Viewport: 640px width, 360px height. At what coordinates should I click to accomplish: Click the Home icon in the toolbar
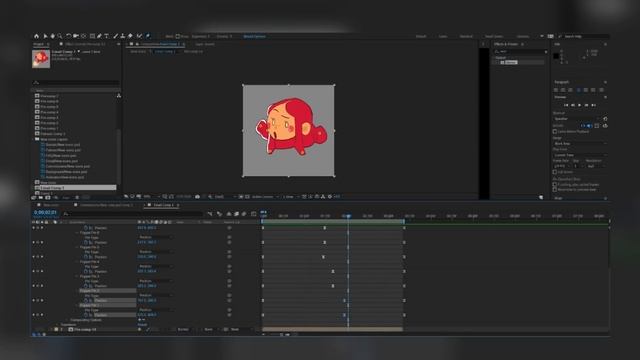click(x=36, y=36)
